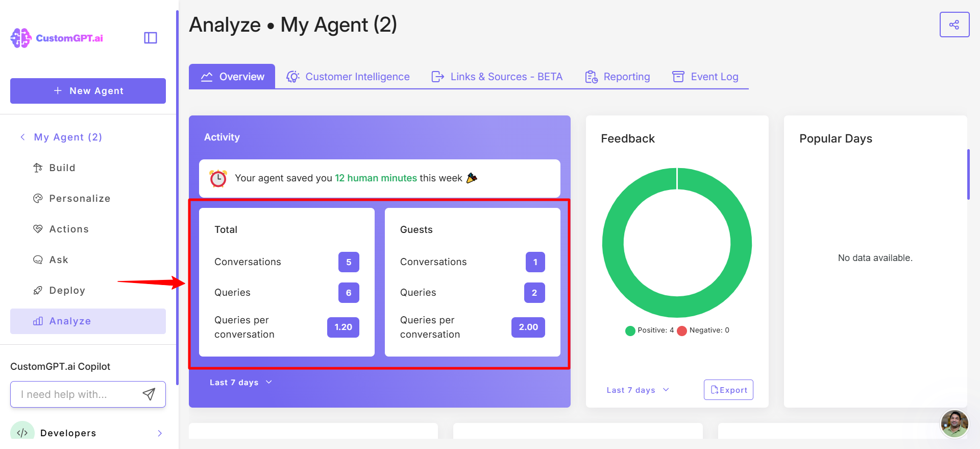Viewport: 980px width, 449px height.
Task: Click the green Positive legend dot
Action: (x=630, y=330)
